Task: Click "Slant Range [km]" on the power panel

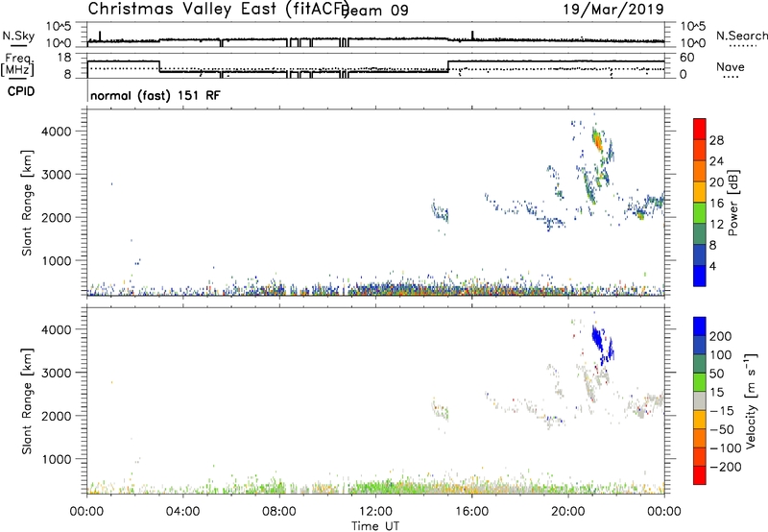Action: 27,203
